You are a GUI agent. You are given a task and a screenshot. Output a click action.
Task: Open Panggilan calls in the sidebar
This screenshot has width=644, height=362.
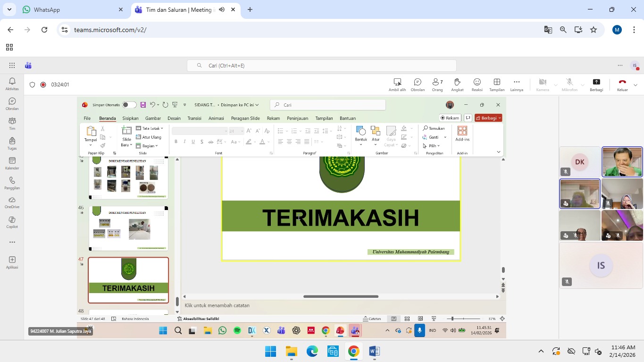pyautogui.click(x=12, y=183)
